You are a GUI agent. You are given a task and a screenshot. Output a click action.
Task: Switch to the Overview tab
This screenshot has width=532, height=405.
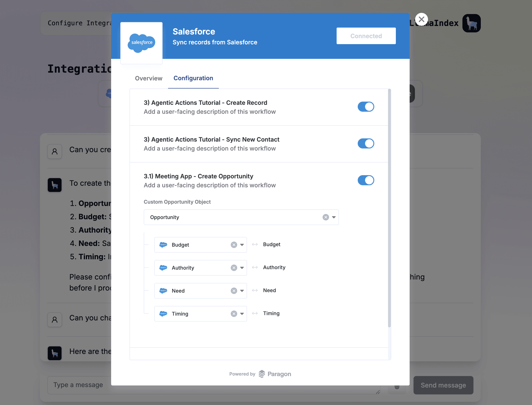pyautogui.click(x=149, y=78)
